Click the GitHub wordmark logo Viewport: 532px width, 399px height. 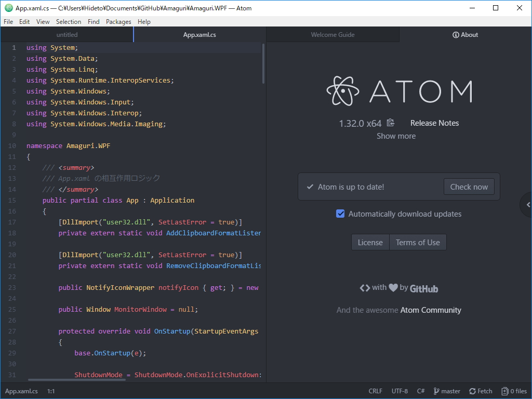point(423,288)
